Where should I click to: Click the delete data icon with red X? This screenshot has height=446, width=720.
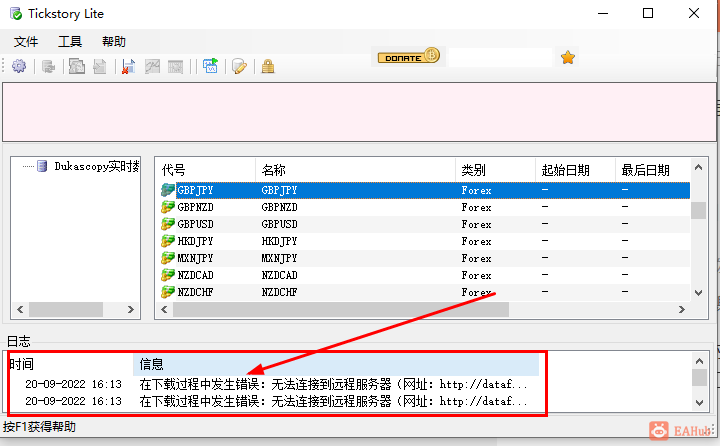[128, 67]
